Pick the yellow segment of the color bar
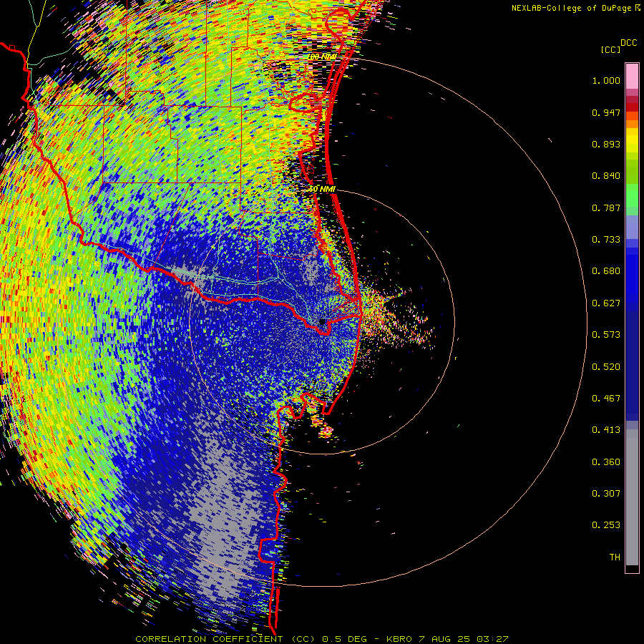 click(632, 140)
